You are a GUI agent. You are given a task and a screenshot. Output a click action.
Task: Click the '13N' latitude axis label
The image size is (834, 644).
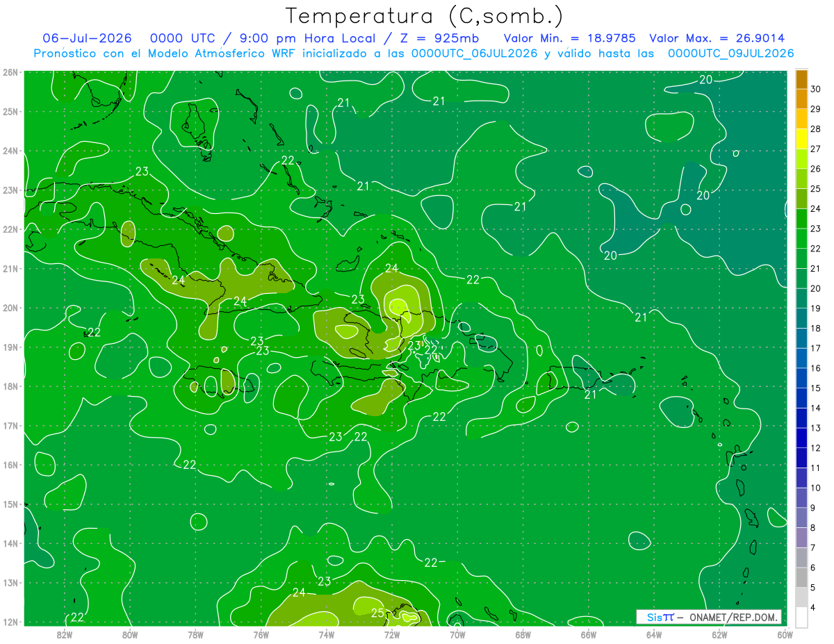(10, 582)
